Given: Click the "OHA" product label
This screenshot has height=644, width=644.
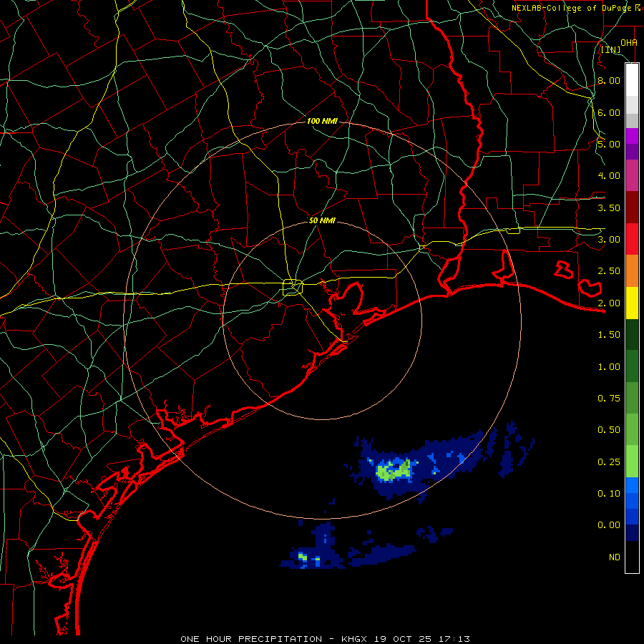Looking at the screenshot, I should (x=629, y=42).
